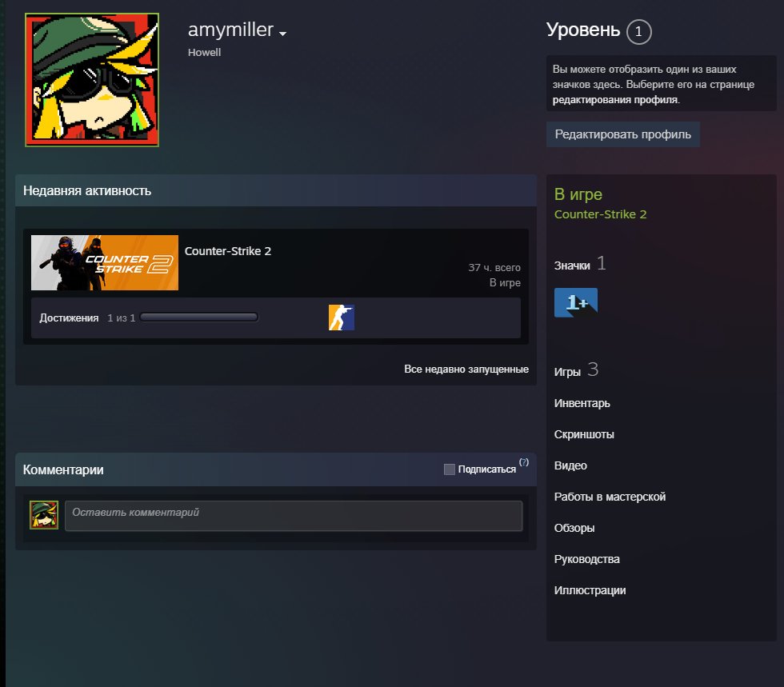Click the Counter-Strike achievement icon

[342, 318]
